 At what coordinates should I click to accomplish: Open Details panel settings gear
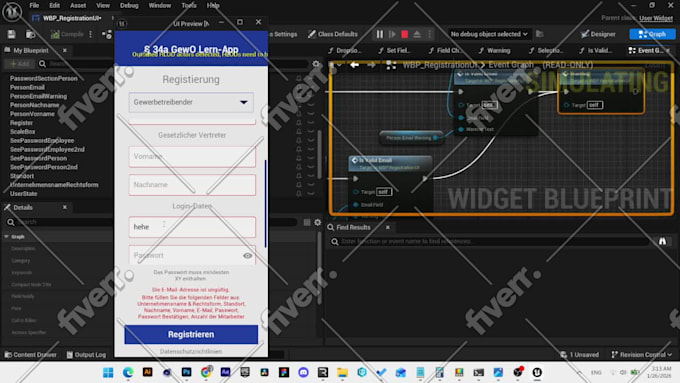pos(317,222)
